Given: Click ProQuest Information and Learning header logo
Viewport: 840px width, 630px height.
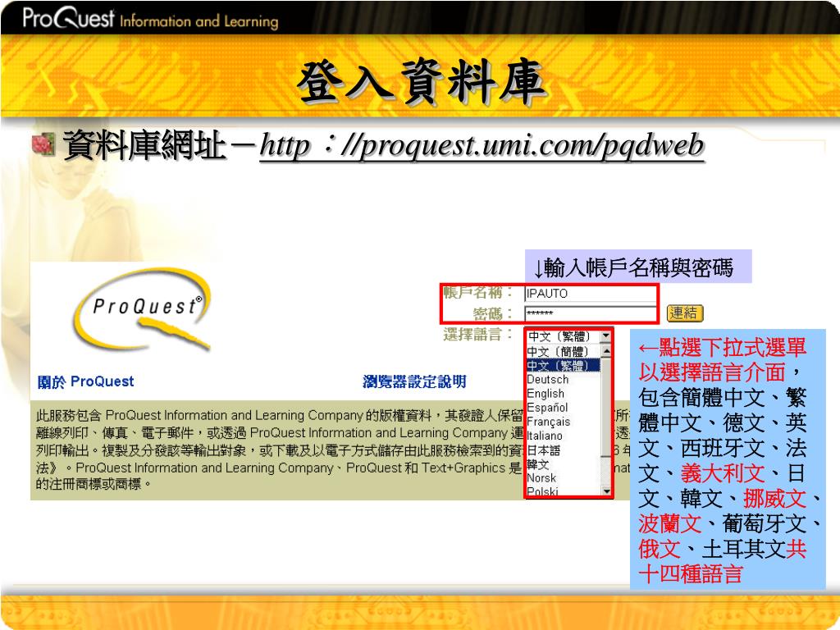Looking at the screenshot, I should [150, 18].
